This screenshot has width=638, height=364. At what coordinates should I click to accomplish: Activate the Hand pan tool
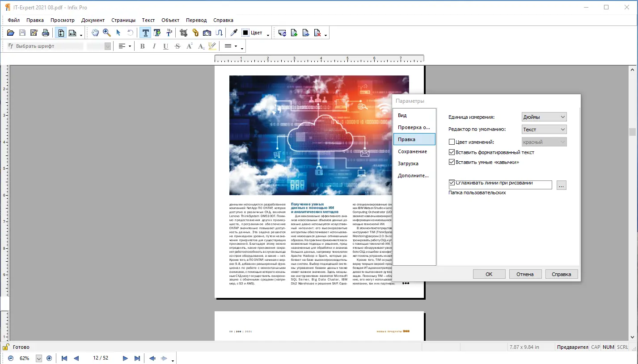pyautogui.click(x=95, y=33)
